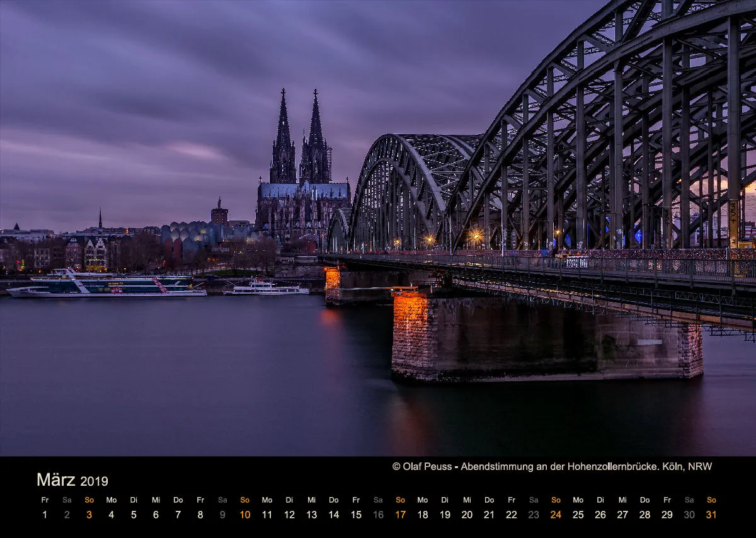The height and width of the screenshot is (538, 756).
Task: Select calendar date 26
Action: point(600,515)
